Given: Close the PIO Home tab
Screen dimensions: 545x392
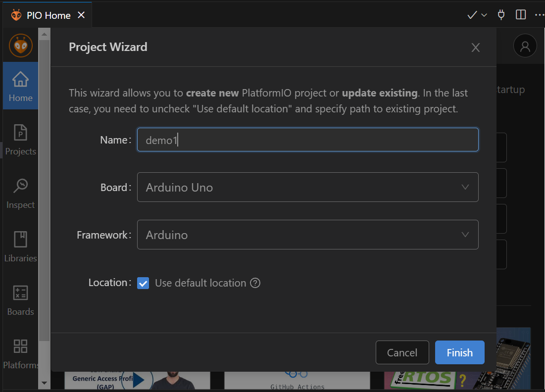Looking at the screenshot, I should pyautogui.click(x=81, y=15).
